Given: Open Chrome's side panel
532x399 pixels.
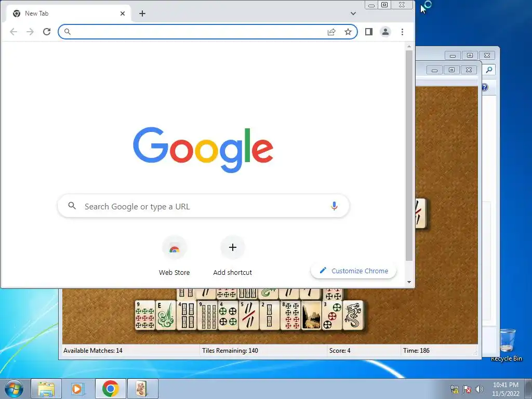Looking at the screenshot, I should [x=369, y=32].
